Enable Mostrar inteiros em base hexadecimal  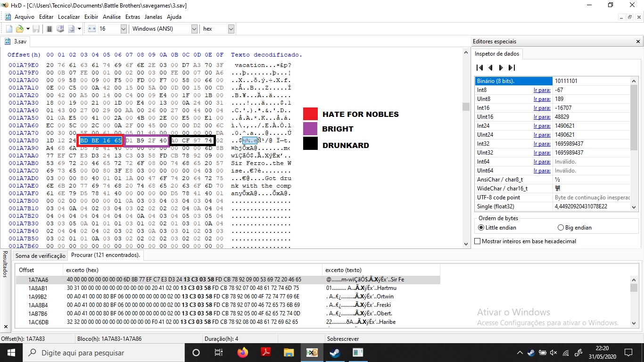(525, 241)
